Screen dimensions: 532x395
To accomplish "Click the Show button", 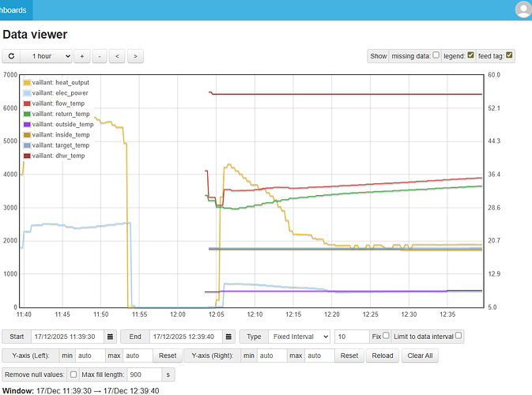I will (379, 56).
